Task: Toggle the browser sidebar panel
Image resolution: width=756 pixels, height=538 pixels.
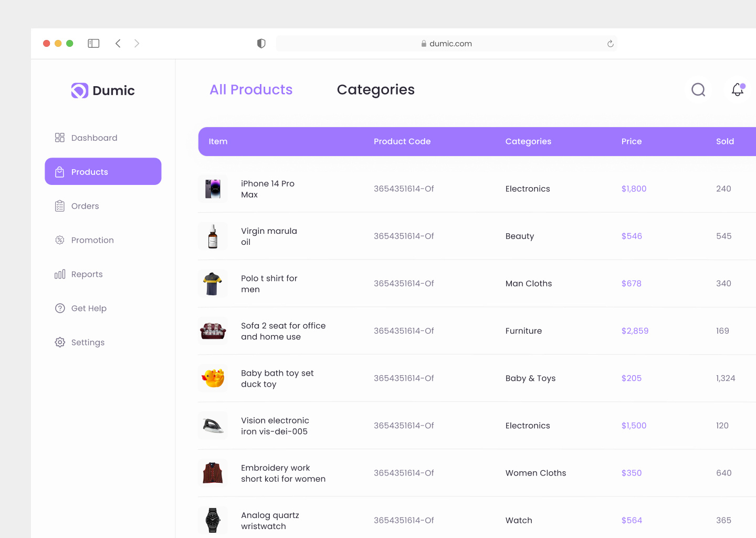Action: click(93, 43)
